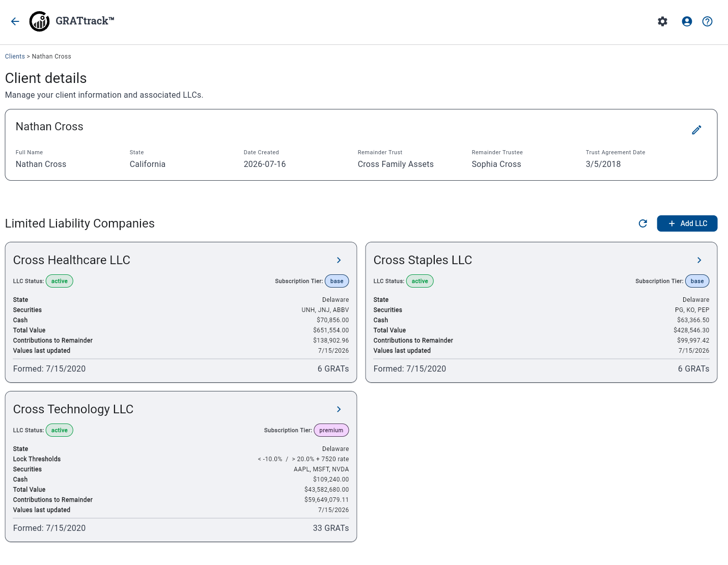Click securities AAPL, MSFT, NVDA
This screenshot has height=565, width=728.
pyautogui.click(x=321, y=469)
